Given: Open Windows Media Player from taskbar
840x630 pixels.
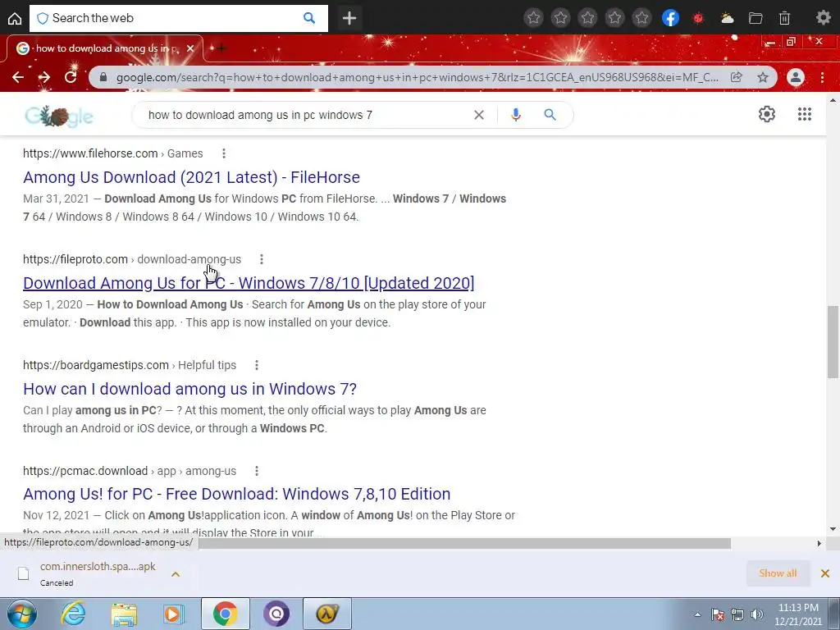Looking at the screenshot, I should (x=174, y=614).
